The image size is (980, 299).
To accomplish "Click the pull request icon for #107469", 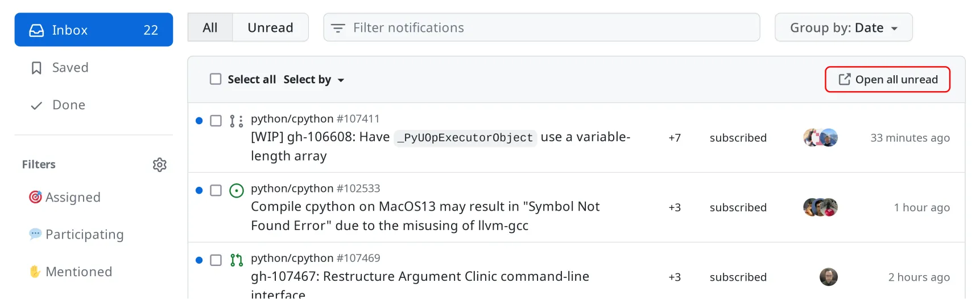I will click(237, 260).
